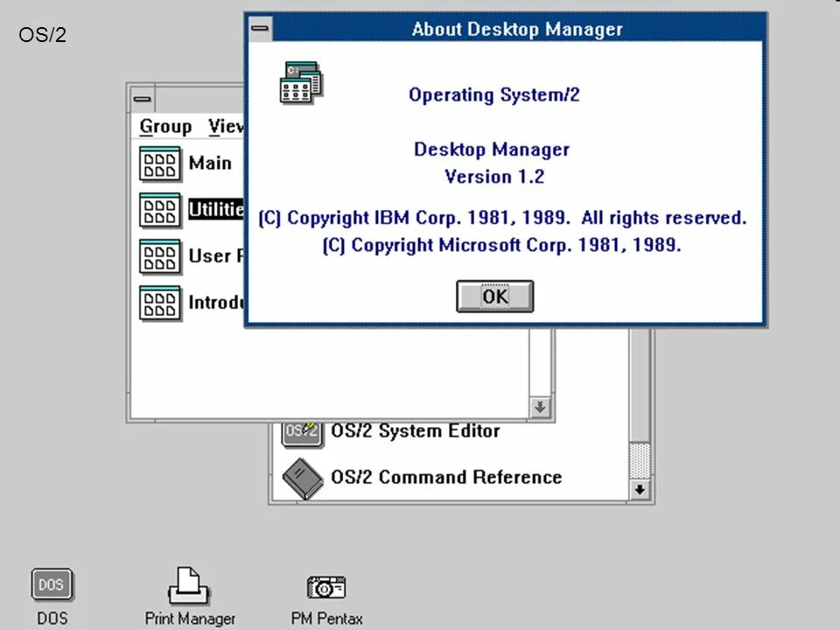Select the User group icon
Image resolution: width=840 pixels, height=630 pixels.
(x=159, y=257)
